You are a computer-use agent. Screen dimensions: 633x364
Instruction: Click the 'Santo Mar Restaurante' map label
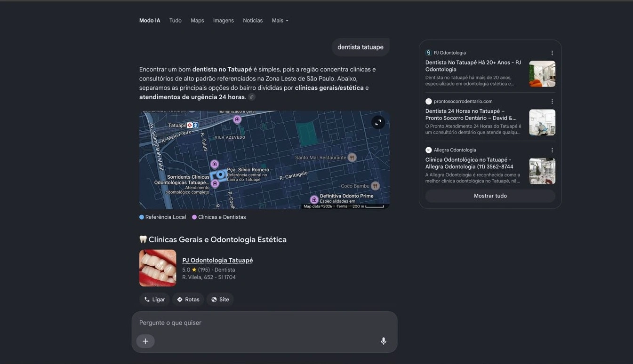pos(321,158)
